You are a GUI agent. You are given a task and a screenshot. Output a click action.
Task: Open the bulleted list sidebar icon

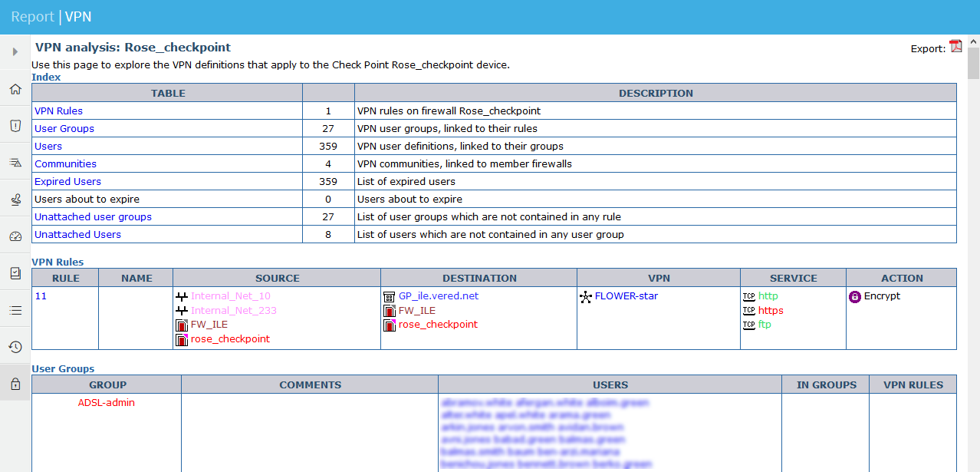coord(15,310)
